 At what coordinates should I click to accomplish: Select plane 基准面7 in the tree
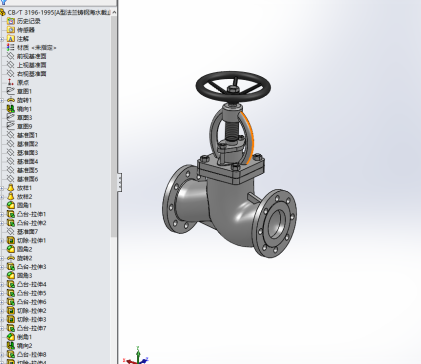pos(27,232)
